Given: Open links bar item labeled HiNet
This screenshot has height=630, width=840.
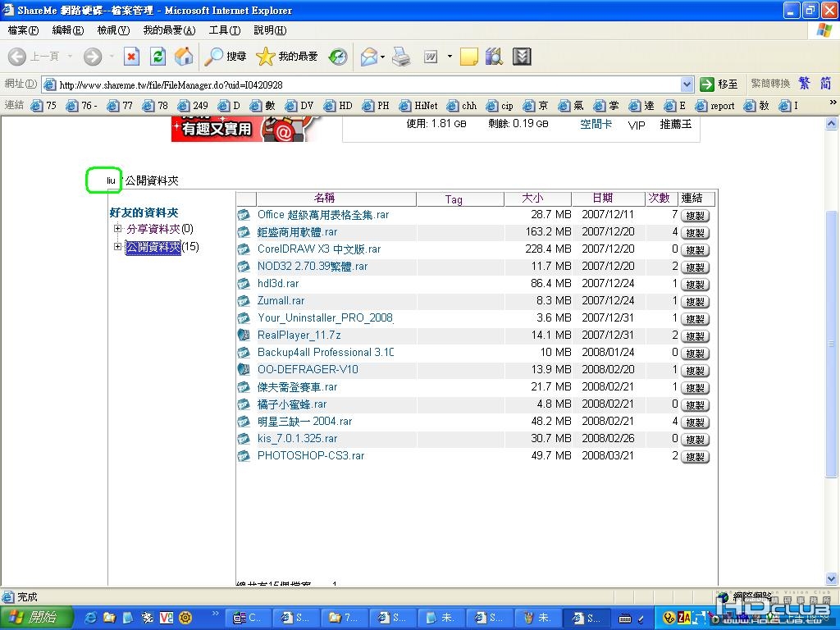Looking at the screenshot, I should (419, 106).
